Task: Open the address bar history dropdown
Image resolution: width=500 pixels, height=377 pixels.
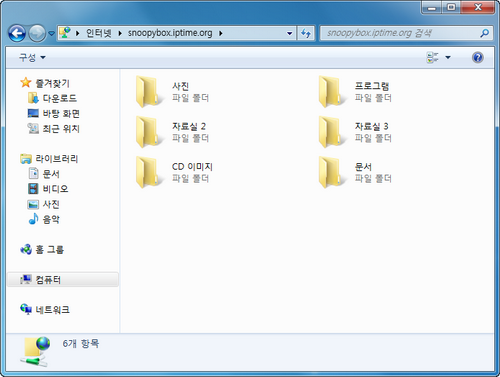Action: pyautogui.click(x=289, y=33)
